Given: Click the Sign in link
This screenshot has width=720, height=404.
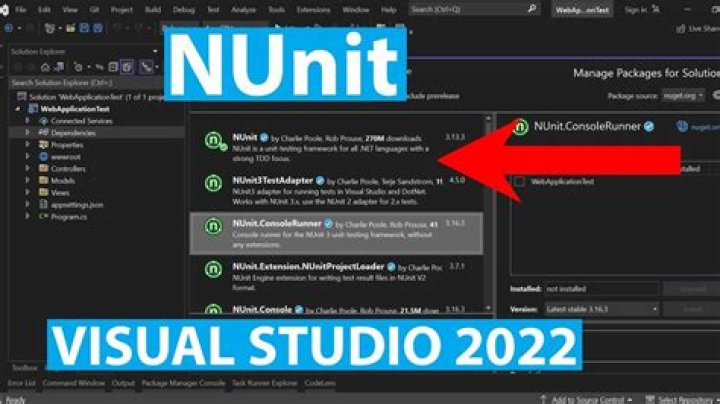Looking at the screenshot, I should click(x=636, y=10).
